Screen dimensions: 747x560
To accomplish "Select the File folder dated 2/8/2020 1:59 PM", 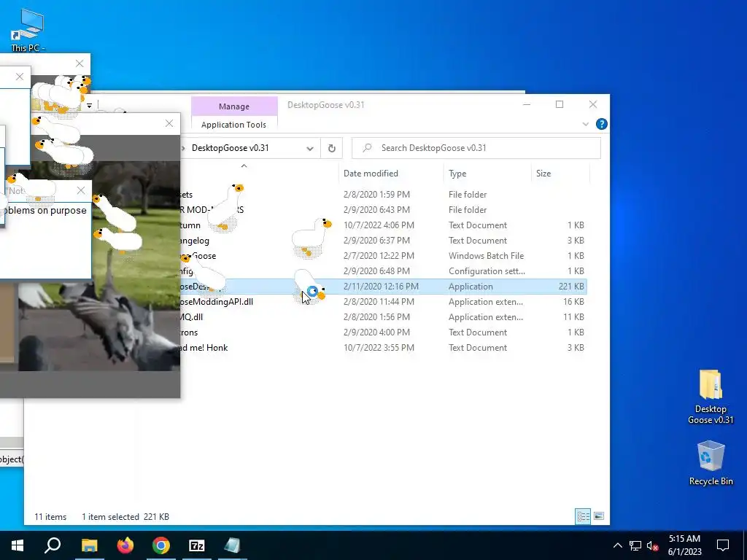I will [384, 194].
